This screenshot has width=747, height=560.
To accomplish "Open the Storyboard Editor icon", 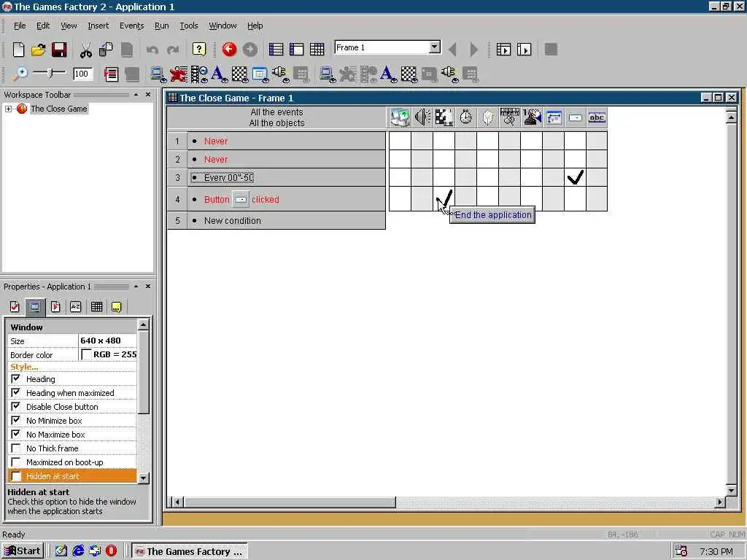I will tap(276, 49).
